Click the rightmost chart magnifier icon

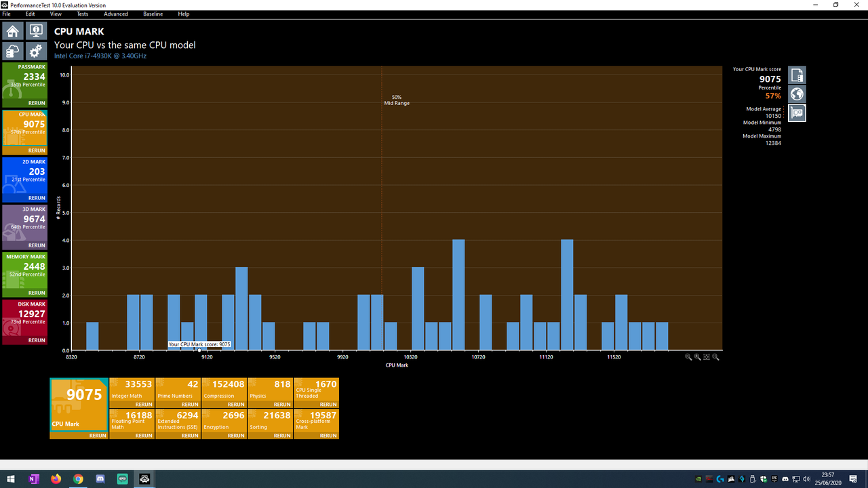(715, 357)
